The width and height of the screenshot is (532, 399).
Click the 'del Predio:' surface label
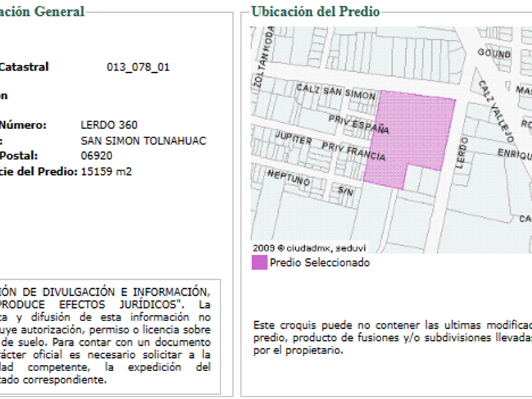pos(47,172)
